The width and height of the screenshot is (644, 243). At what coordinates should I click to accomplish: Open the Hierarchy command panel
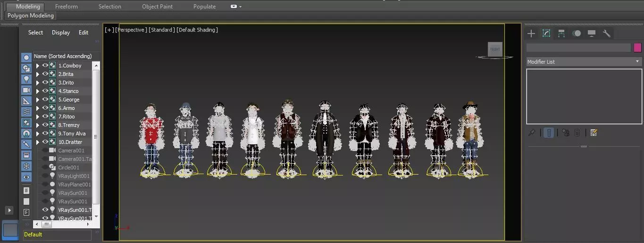(x=561, y=33)
